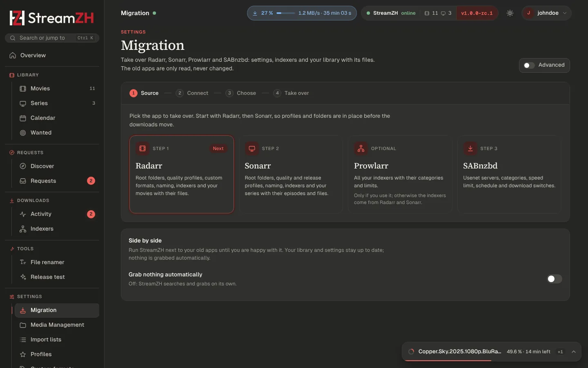Image resolution: width=588 pixels, height=368 pixels.
Task: Select the Source step tab
Action: tap(144, 93)
